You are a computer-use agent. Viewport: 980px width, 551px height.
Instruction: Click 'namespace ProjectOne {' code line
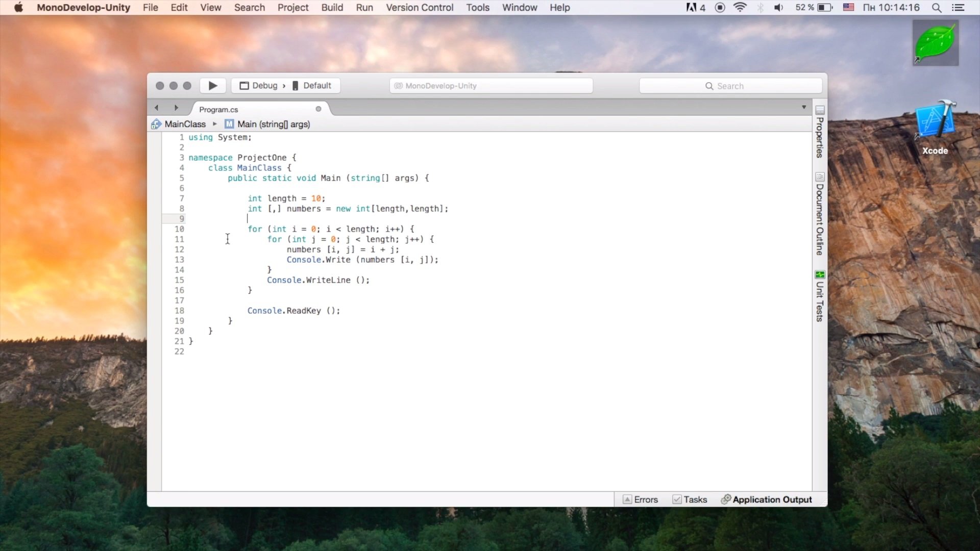tap(242, 158)
